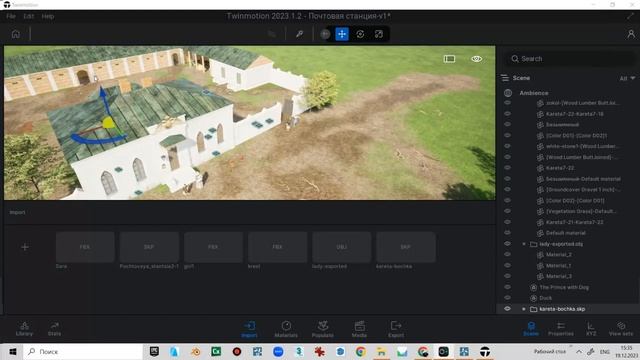Viewport: 640px width, 360px height.
Task: Select the Groundcover Gravel object row
Action: coord(583,190)
